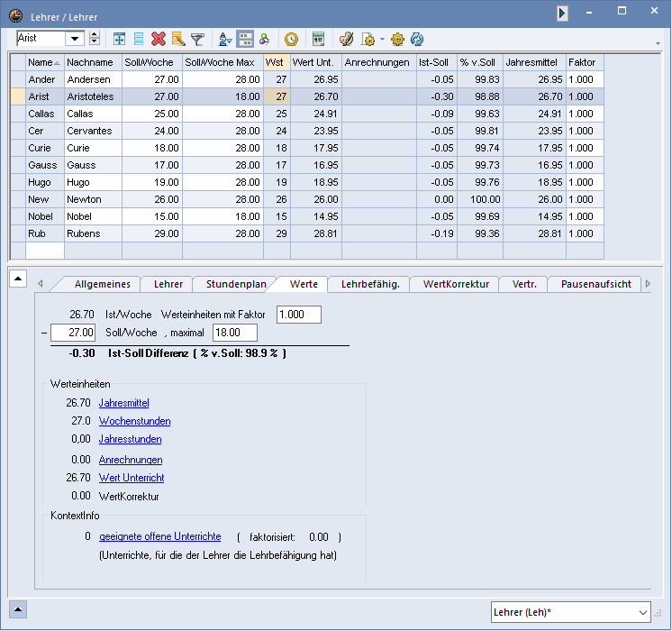The image size is (672, 631).
Task: Click the field selection icon with blue arrows
Action: click(x=119, y=39)
